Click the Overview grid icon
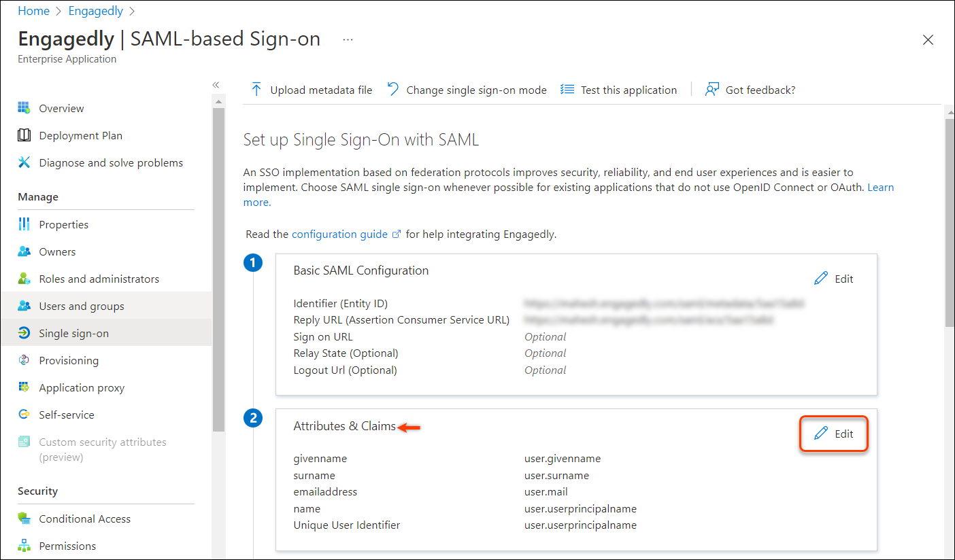 [24, 108]
